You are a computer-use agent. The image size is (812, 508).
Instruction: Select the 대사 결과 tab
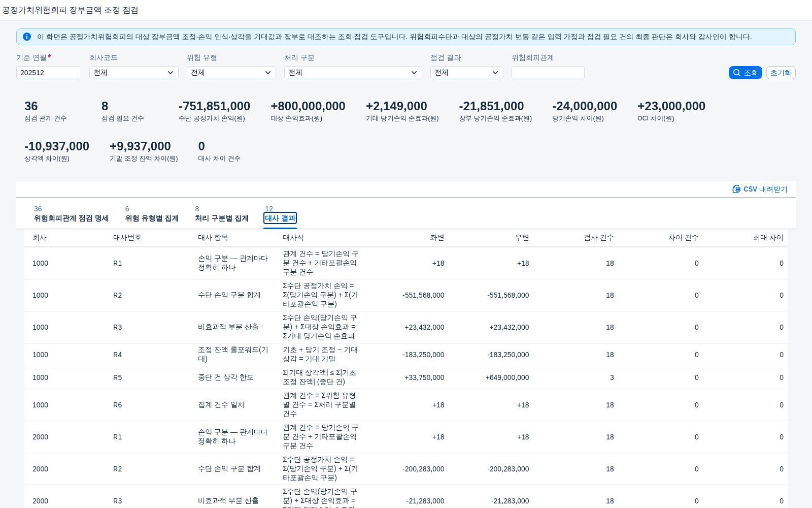280,218
